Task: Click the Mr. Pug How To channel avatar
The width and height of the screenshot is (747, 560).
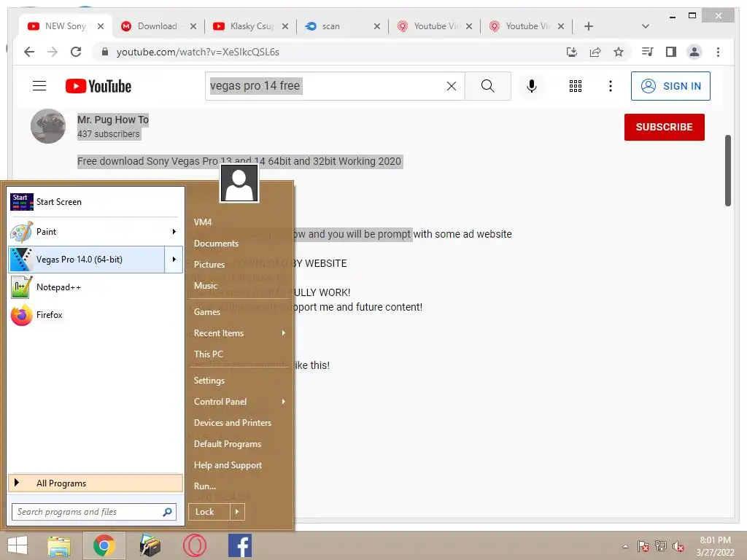Action: tap(48, 126)
